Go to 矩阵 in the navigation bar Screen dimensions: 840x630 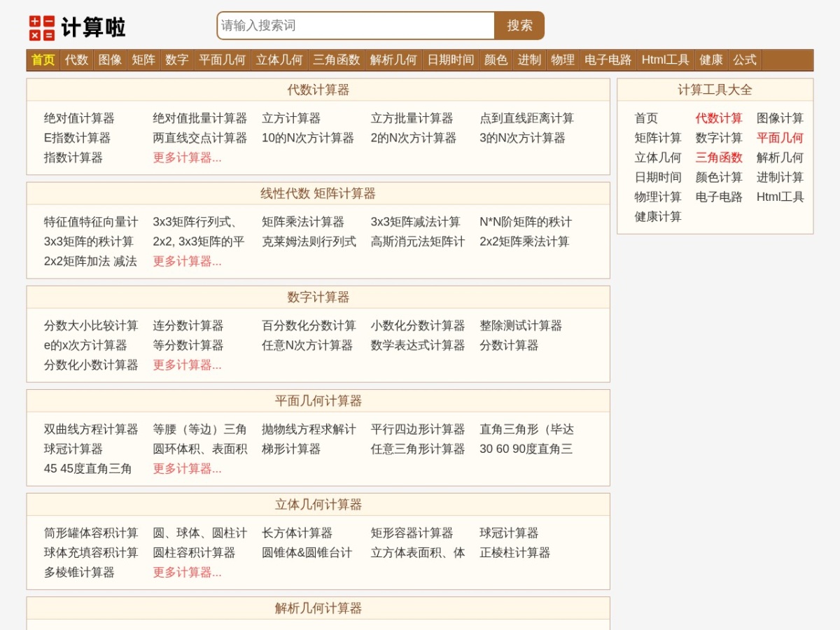pos(143,60)
